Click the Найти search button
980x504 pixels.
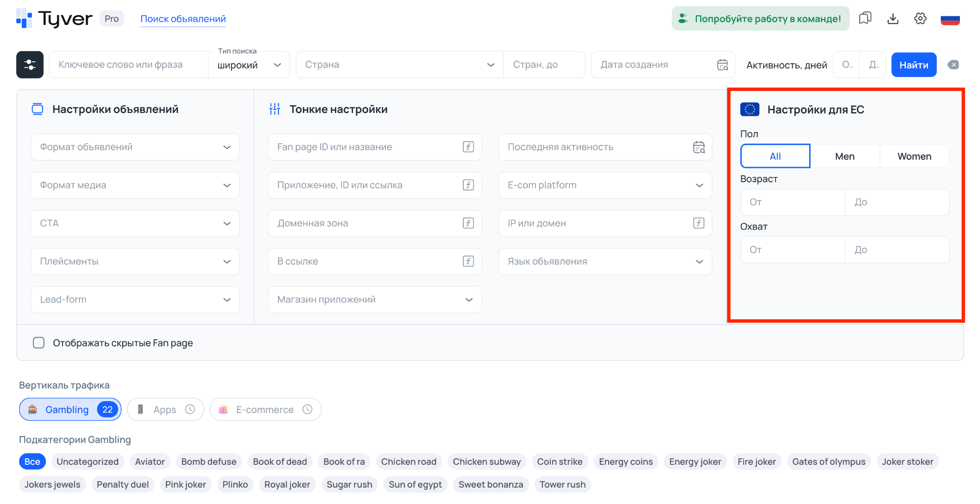(x=913, y=65)
